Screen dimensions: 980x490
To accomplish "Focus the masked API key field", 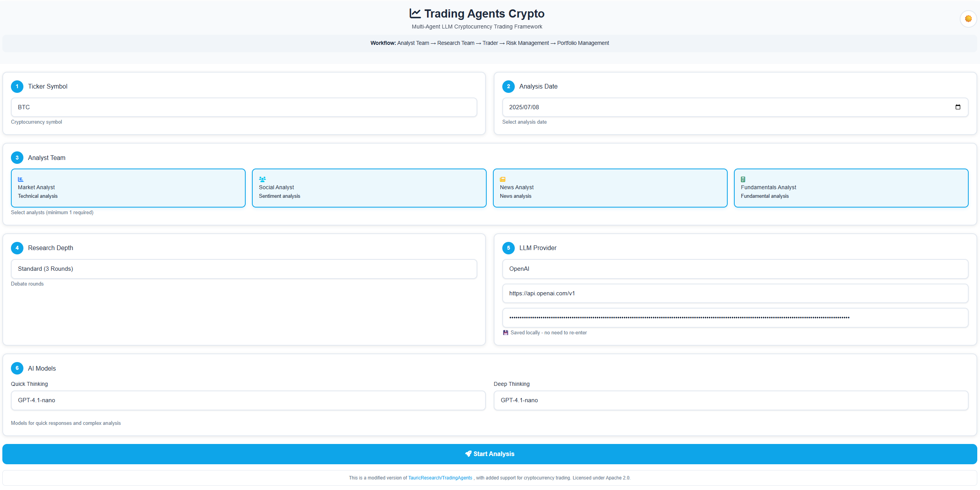I will (735, 318).
